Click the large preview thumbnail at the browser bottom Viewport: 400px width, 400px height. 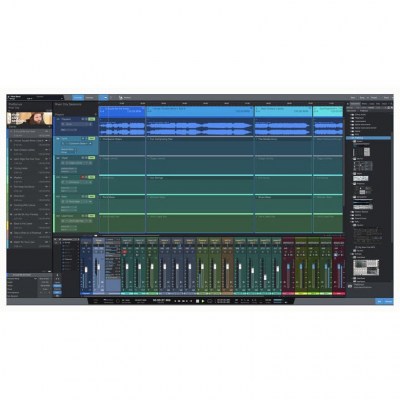pos(366,267)
